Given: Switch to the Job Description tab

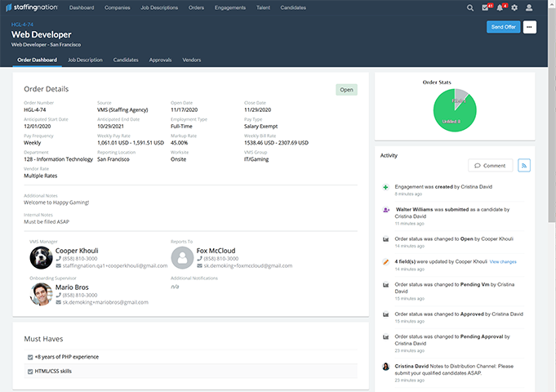Looking at the screenshot, I should [85, 60].
